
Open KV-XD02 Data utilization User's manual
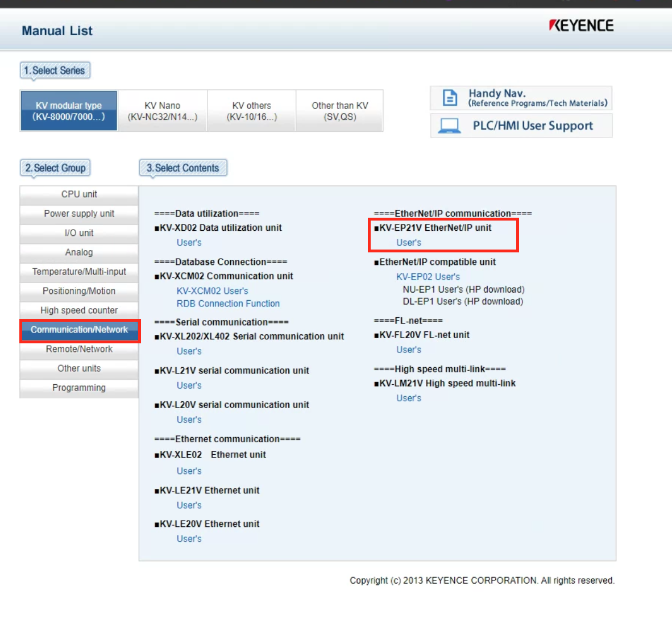pos(189,243)
